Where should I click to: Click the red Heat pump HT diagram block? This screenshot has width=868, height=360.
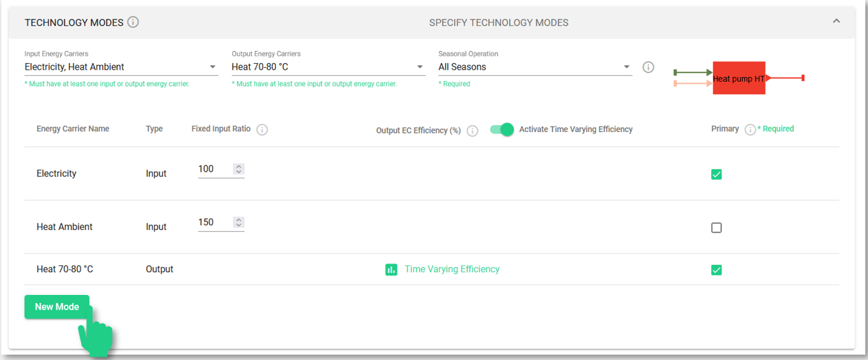tap(739, 78)
